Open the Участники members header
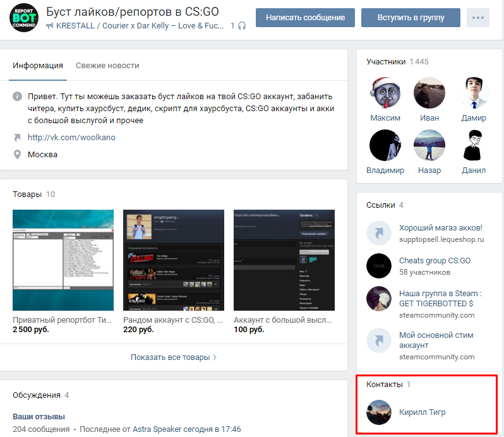 (397, 62)
